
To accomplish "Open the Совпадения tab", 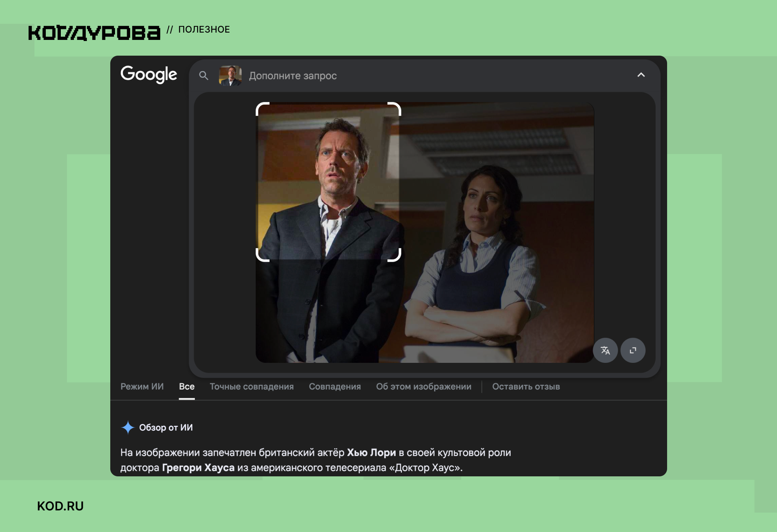I will tap(335, 387).
